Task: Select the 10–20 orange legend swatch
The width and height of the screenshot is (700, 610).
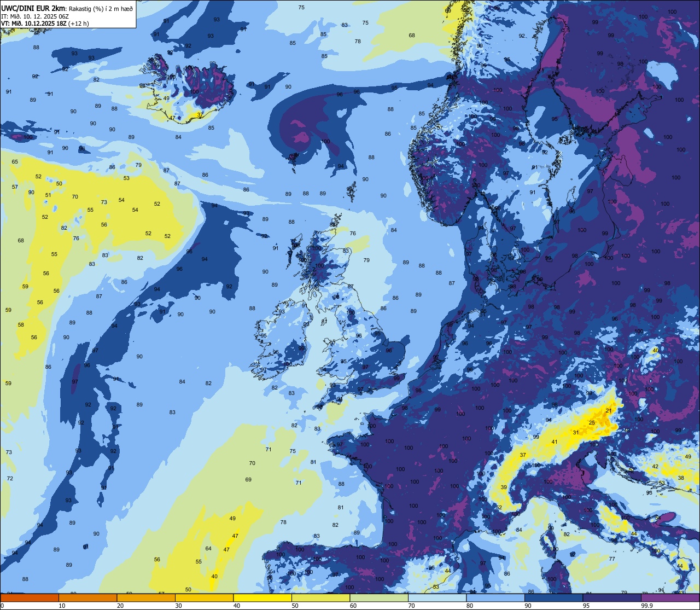Action: tap(87, 598)
